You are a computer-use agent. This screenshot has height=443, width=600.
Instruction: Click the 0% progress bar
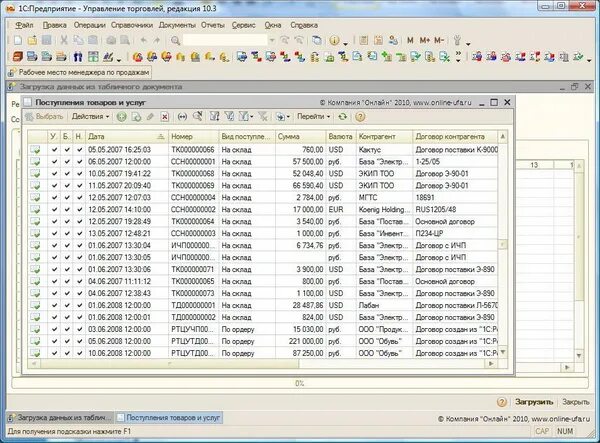coord(300,383)
